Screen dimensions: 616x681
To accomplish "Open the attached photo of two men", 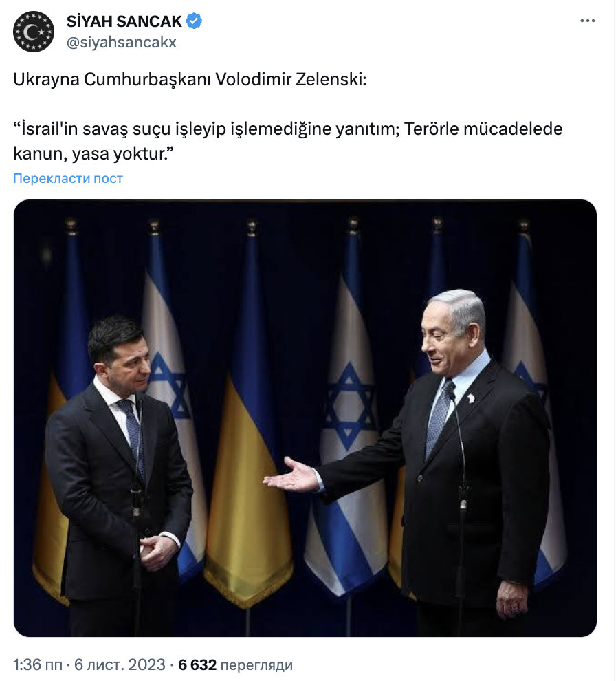I will (x=305, y=418).
